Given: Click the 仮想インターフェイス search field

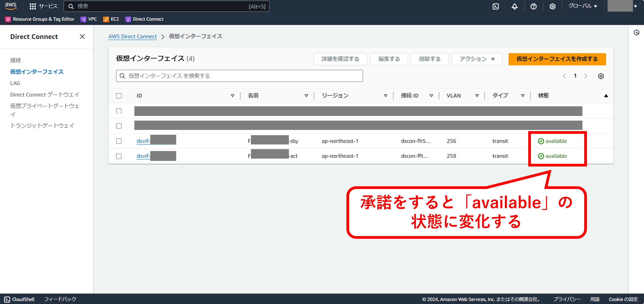Looking at the screenshot, I should [239, 76].
